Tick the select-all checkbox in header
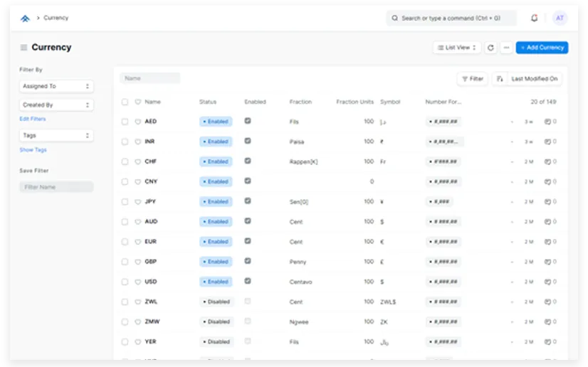Image resolution: width=588 pixels, height=367 pixels. point(125,102)
